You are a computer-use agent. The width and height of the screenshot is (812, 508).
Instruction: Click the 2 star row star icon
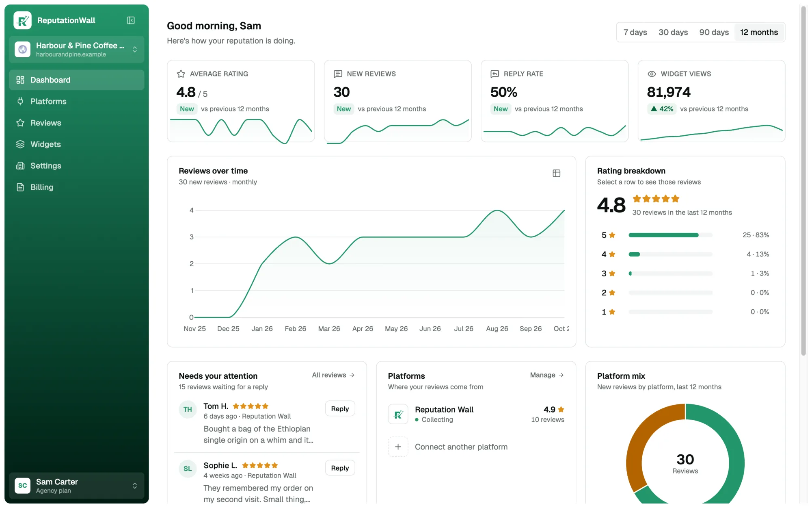pos(612,293)
